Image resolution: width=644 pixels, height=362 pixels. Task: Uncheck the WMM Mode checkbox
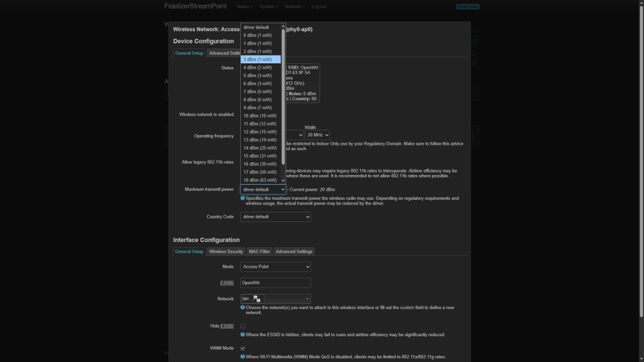(x=243, y=348)
